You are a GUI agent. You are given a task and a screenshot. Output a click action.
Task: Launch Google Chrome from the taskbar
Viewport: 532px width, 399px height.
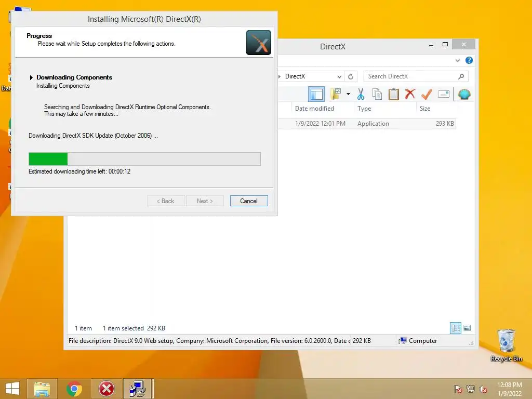pos(74,389)
